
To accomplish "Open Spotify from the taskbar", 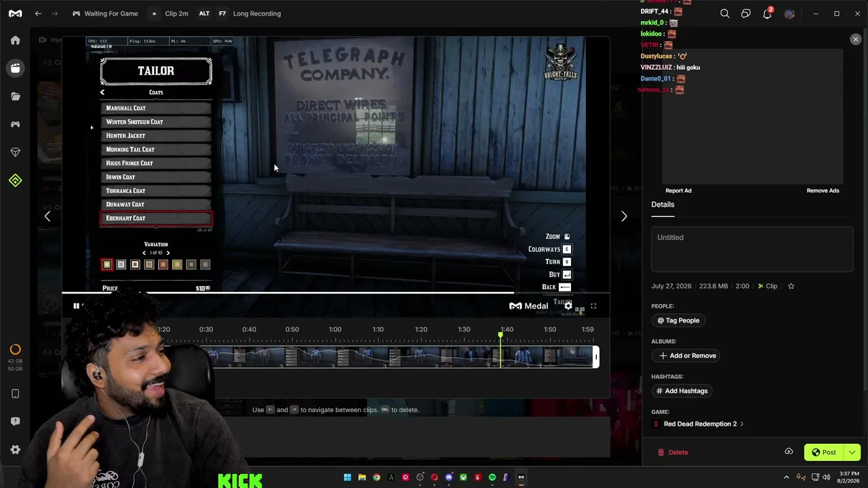I will click(492, 477).
